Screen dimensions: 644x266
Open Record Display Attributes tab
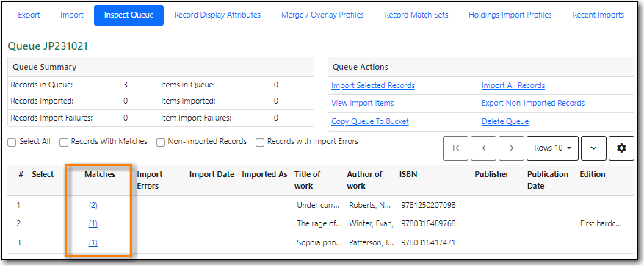click(x=217, y=15)
